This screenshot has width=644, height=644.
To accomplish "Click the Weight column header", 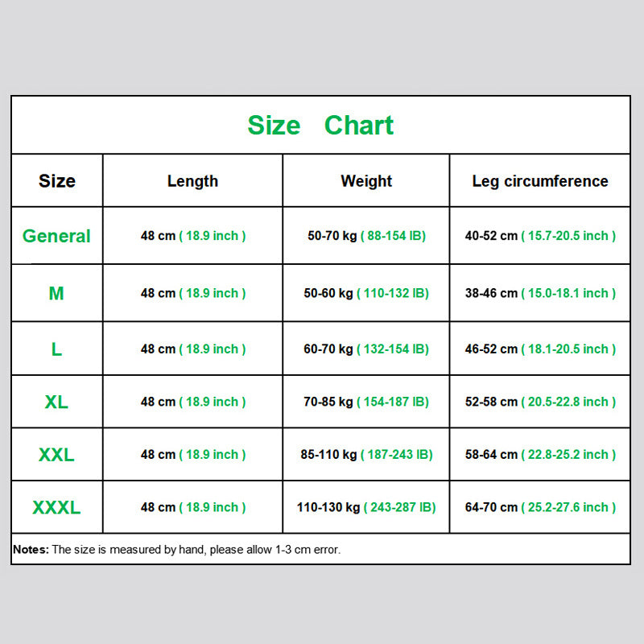I will (366, 181).
